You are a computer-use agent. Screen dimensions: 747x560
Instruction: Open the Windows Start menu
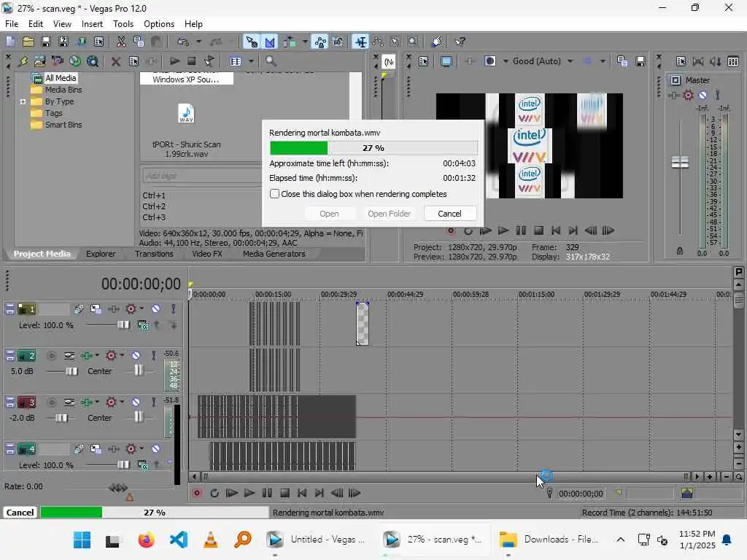click(82, 540)
